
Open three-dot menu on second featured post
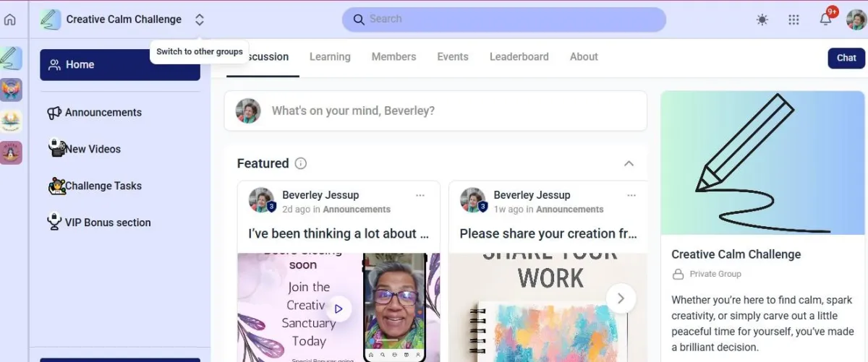pyautogui.click(x=631, y=195)
